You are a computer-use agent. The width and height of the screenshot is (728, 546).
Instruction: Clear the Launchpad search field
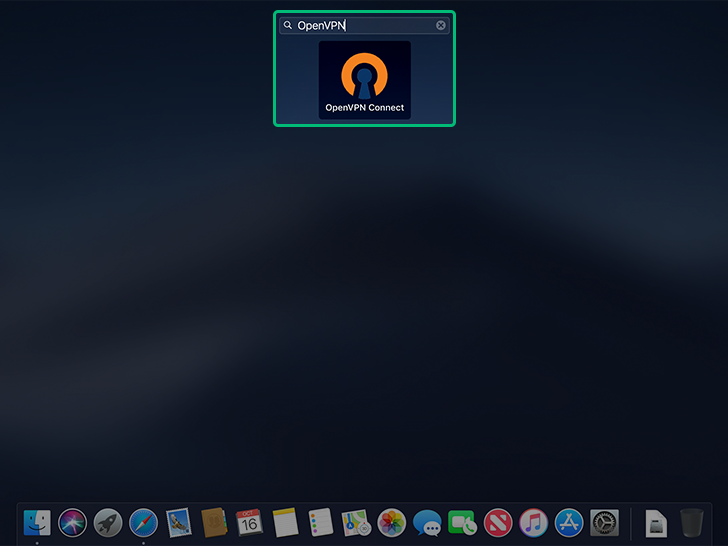[x=441, y=26]
